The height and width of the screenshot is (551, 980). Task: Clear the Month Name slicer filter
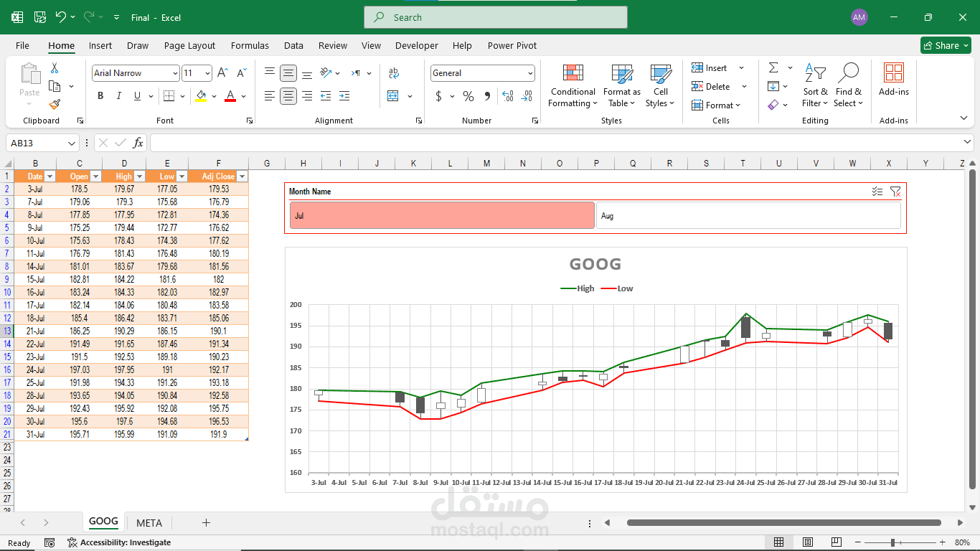[895, 192]
